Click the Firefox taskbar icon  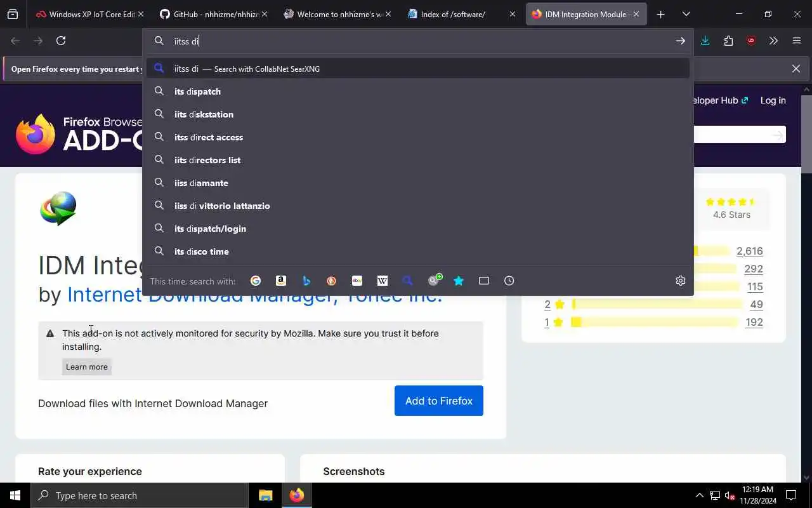[x=297, y=495]
